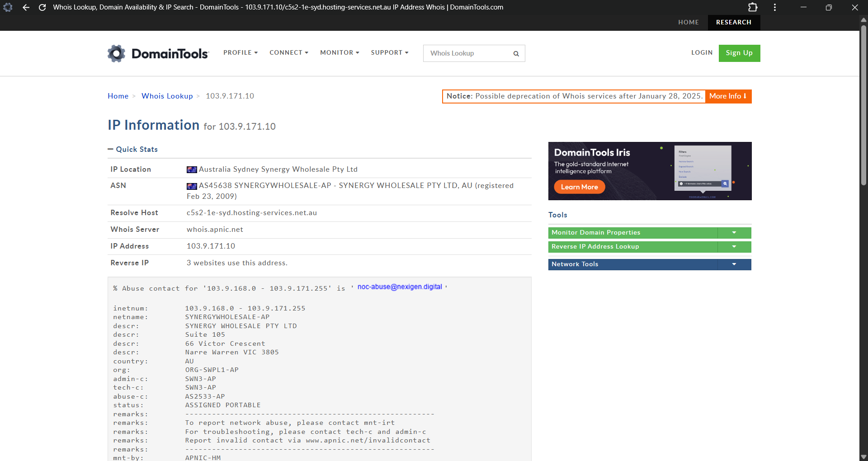This screenshot has height=461, width=868.
Task: Click the breadcrumb 103.9.171.10 text
Action: tap(230, 96)
